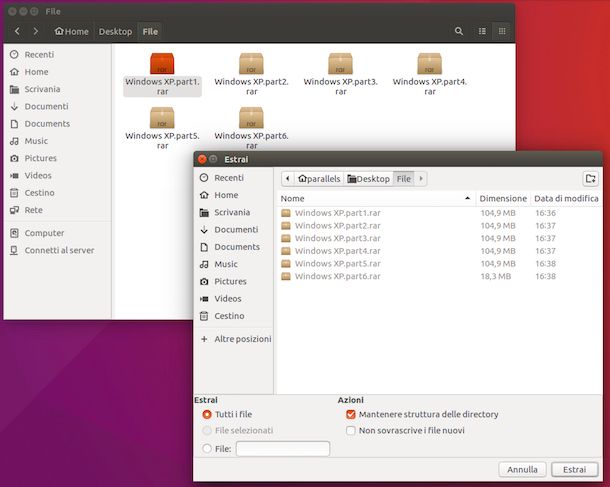Image resolution: width=610 pixels, height=487 pixels.
Task: Open Documents in Estrai dialog sidebar
Action: [x=233, y=247]
